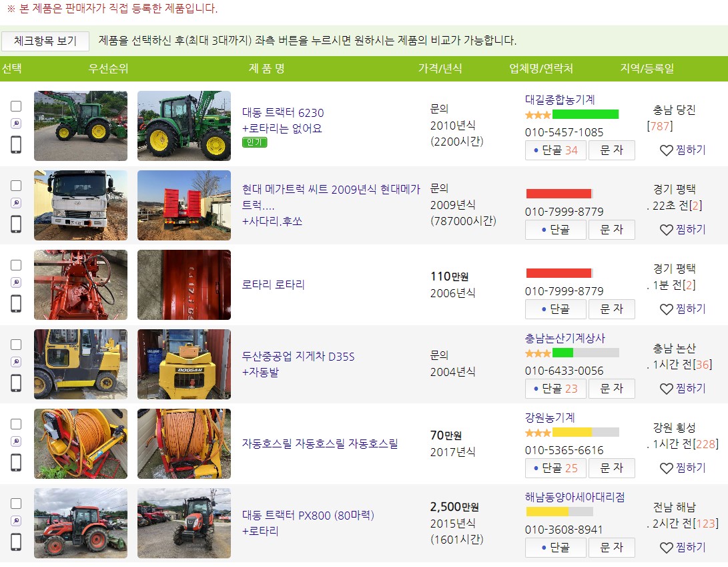
Task: Click the 업체명/연락처 column header
Action: pos(541,69)
